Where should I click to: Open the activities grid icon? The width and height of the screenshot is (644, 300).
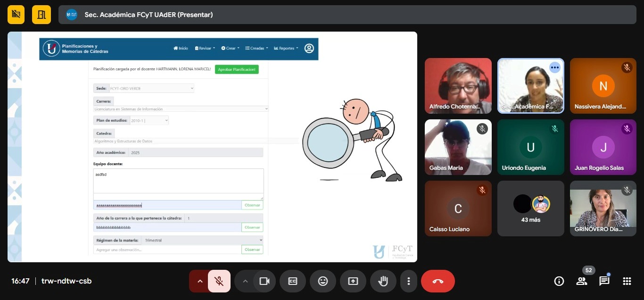click(627, 281)
